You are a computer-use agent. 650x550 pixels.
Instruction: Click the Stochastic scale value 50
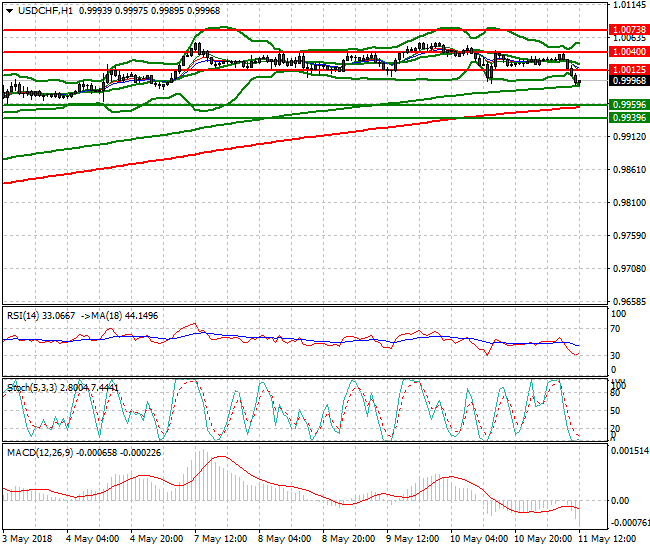[x=616, y=411]
